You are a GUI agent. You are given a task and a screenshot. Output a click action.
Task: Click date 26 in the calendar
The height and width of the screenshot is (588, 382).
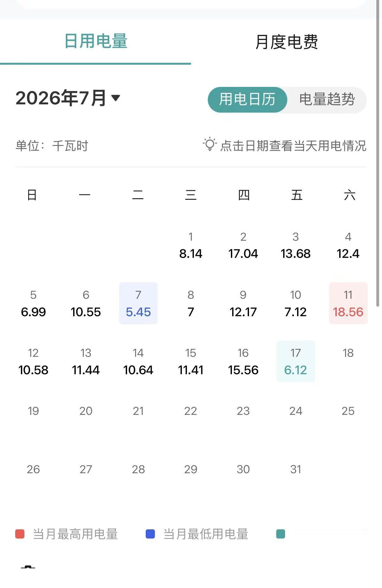coord(33,469)
